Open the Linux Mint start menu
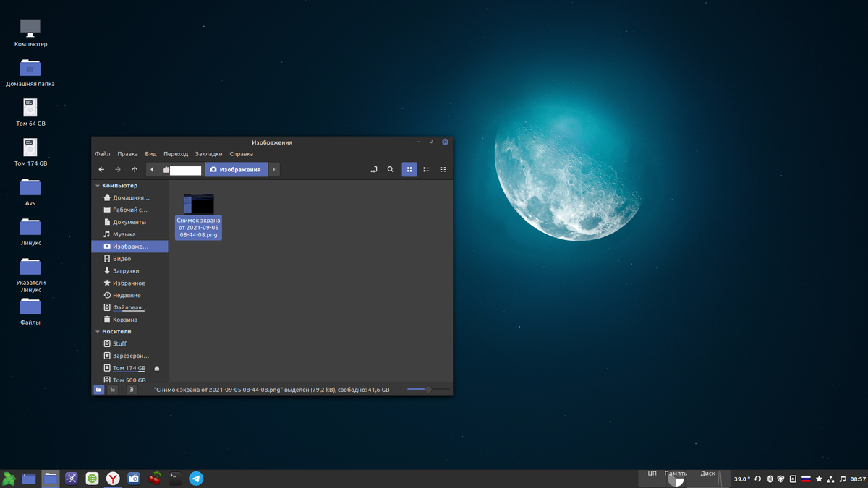 coord(9,479)
